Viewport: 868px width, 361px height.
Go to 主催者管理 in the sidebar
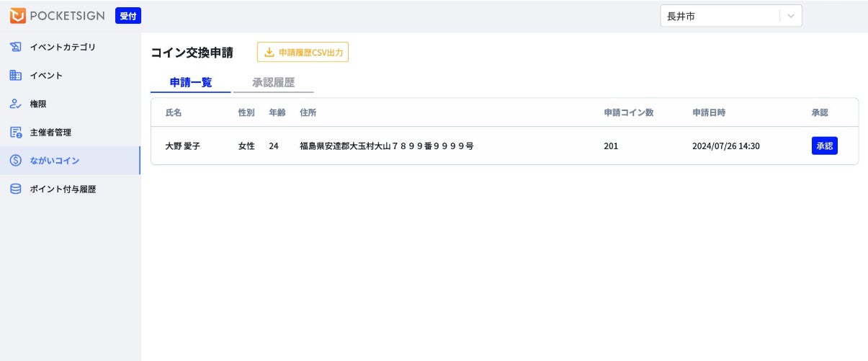point(50,132)
